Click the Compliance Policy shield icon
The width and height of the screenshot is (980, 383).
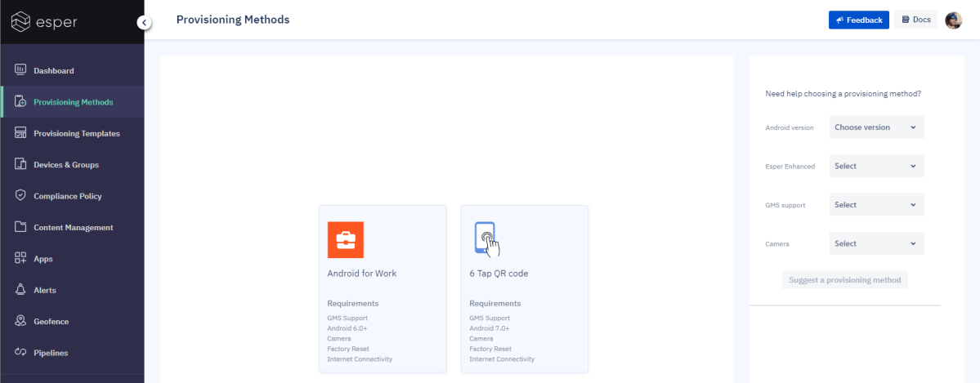coord(20,195)
